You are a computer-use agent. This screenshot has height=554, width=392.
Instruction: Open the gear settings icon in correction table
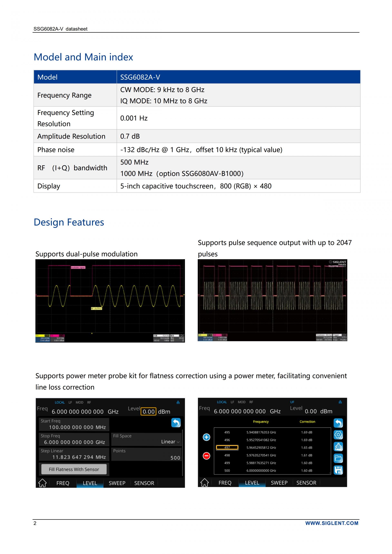pos(338,435)
